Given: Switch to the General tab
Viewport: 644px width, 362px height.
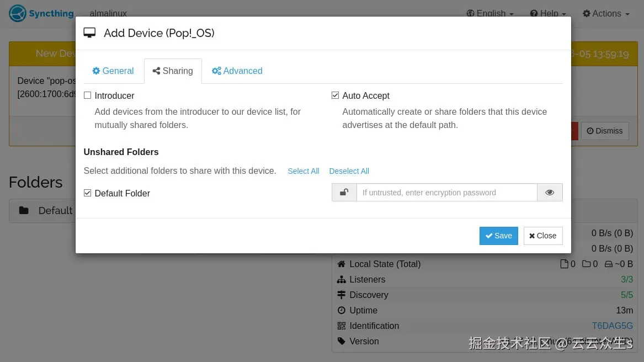Looking at the screenshot, I should [113, 71].
